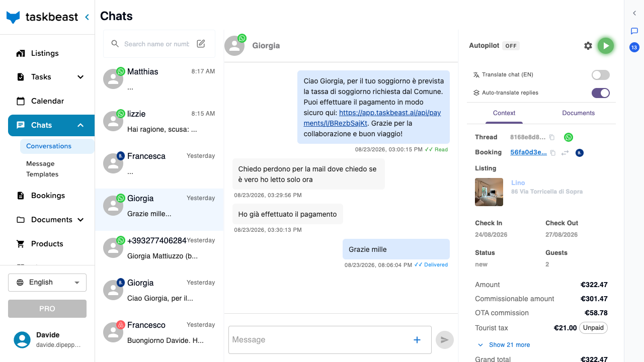
Task: Open Davide's user profile avatar
Action: (22, 340)
